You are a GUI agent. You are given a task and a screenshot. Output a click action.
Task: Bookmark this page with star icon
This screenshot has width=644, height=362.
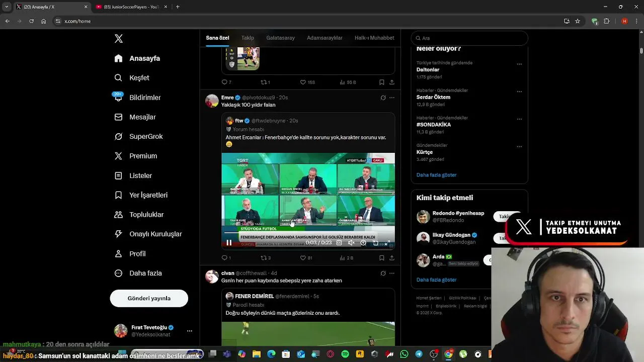(x=578, y=21)
